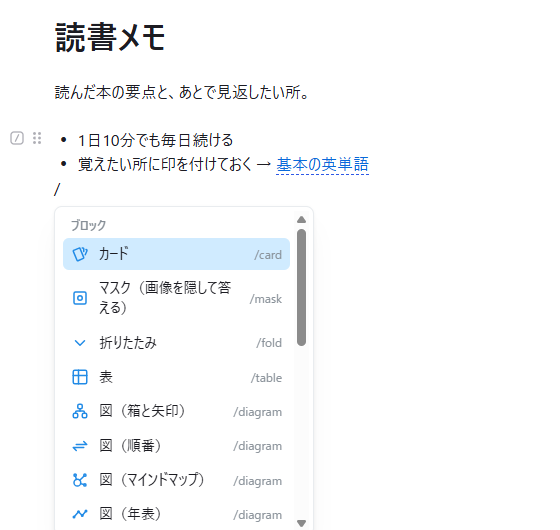Image resolution: width=560 pixels, height=530 pixels.
Task: Choose the カード menu entry
Action: click(176, 254)
